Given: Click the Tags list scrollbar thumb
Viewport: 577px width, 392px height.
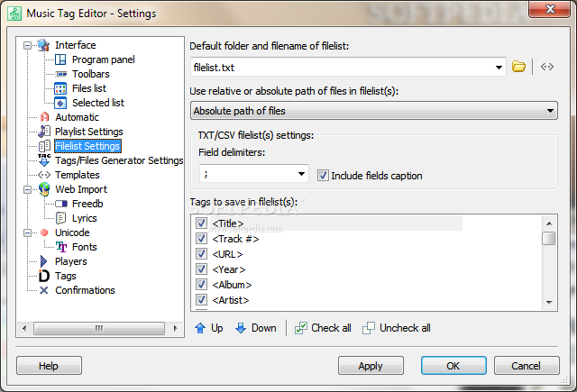Looking at the screenshot, I should [x=549, y=238].
